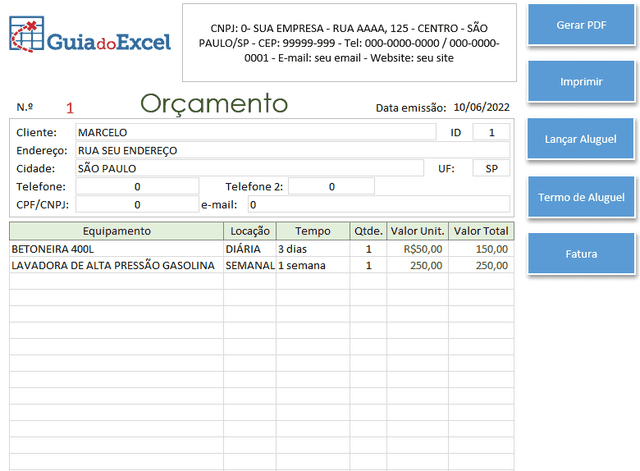Select quantity cell in LAVADORA row

[x=368, y=265]
